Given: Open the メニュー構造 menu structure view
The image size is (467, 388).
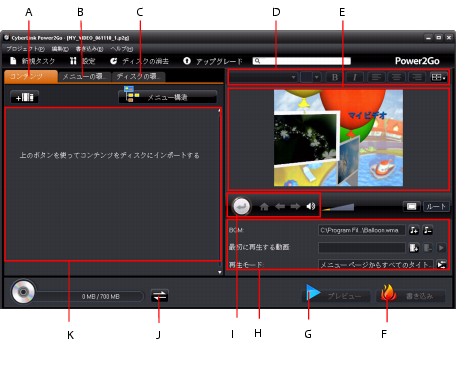Looking at the screenshot, I should coord(168,97).
